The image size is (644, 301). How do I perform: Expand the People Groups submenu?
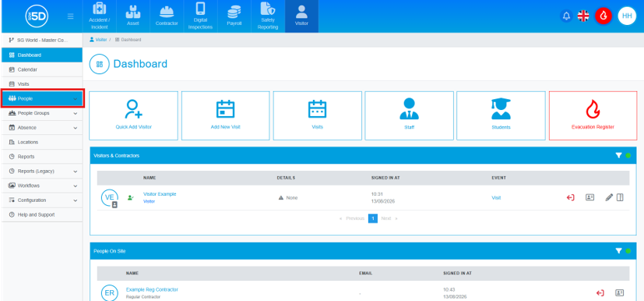click(x=43, y=113)
